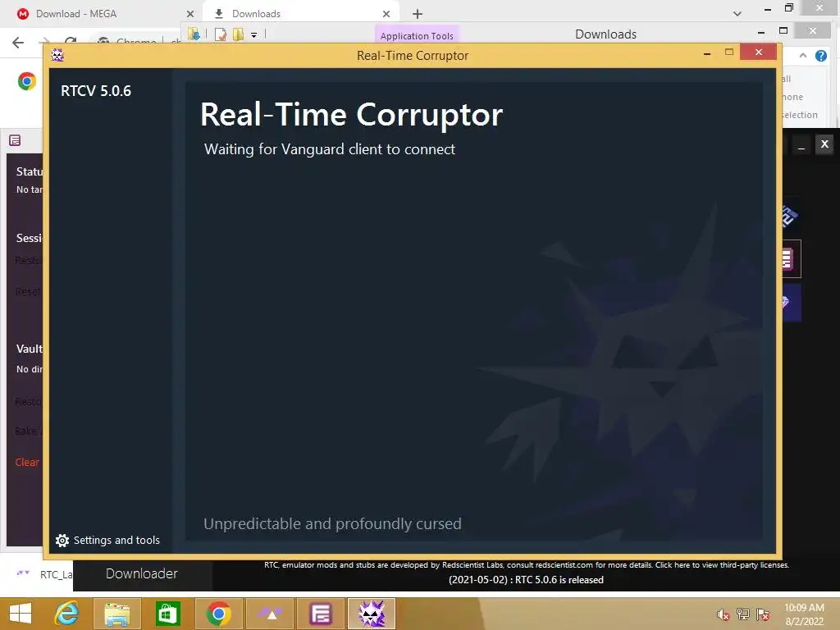Click 'Waiting for Vanguard client to connect' status
The height and width of the screenshot is (630, 840).
pos(330,149)
